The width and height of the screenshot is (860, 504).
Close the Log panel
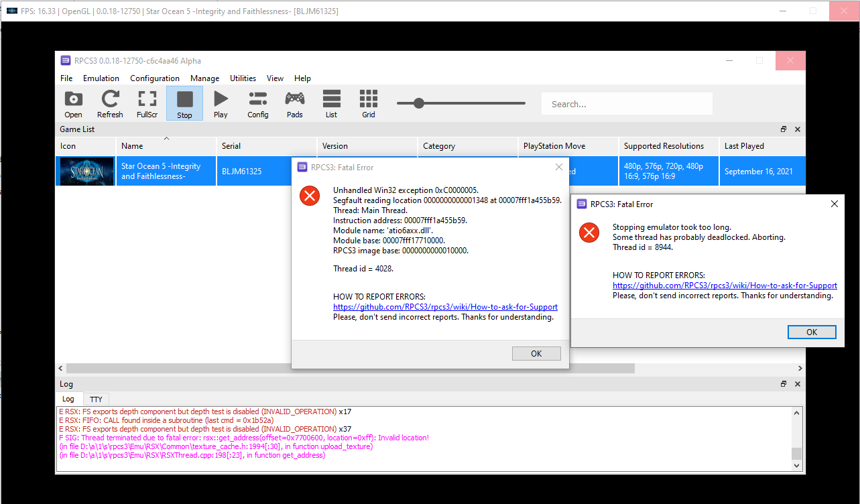tap(798, 384)
